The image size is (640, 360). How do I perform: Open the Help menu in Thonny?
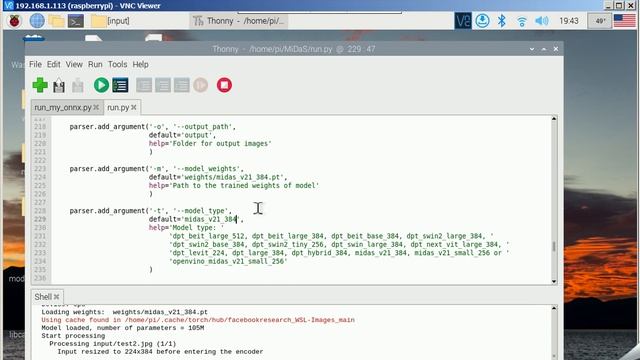click(x=140, y=64)
